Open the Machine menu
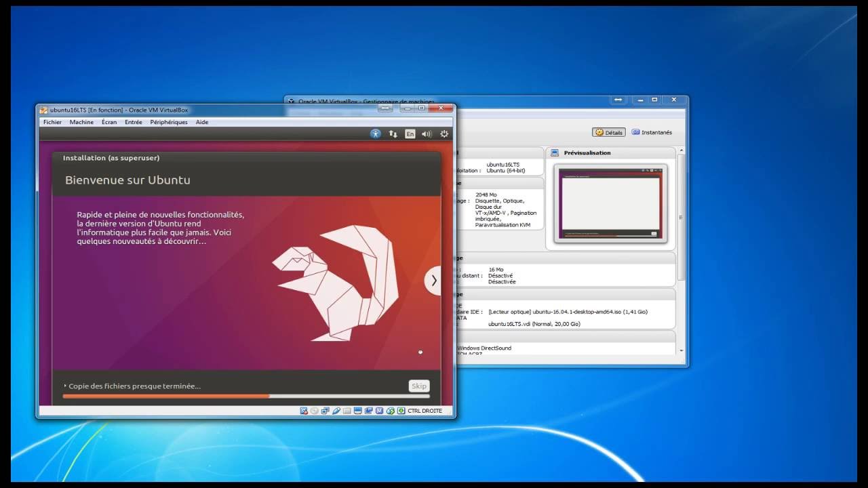Image resolution: width=868 pixels, height=488 pixels. [81, 122]
